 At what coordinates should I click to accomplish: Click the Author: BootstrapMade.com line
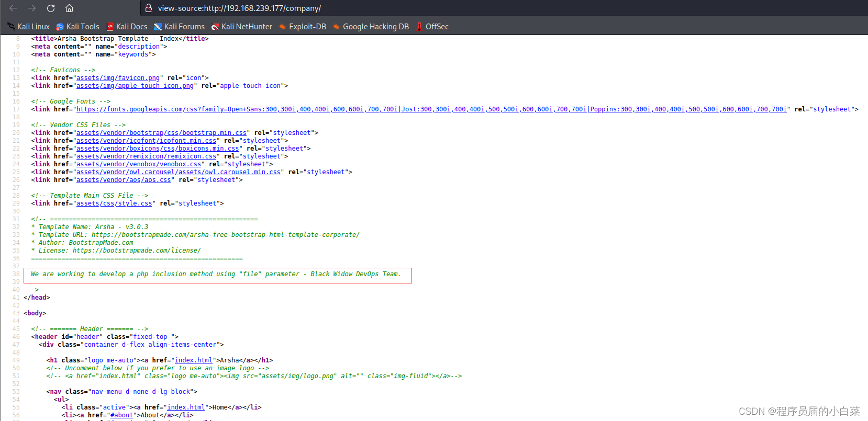coord(82,243)
